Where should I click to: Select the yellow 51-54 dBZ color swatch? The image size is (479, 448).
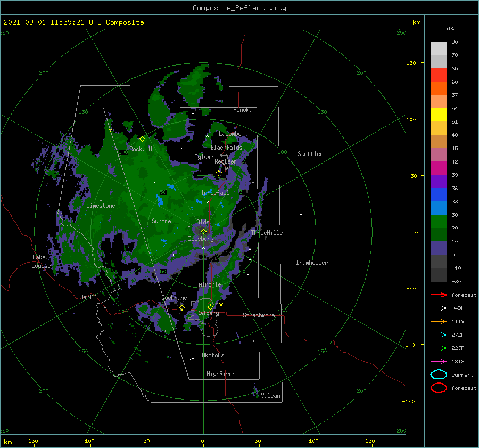439,115
